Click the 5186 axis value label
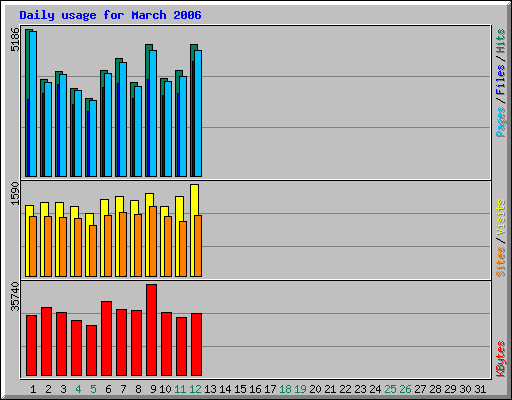This screenshot has height=400, width=512. [x=15, y=40]
